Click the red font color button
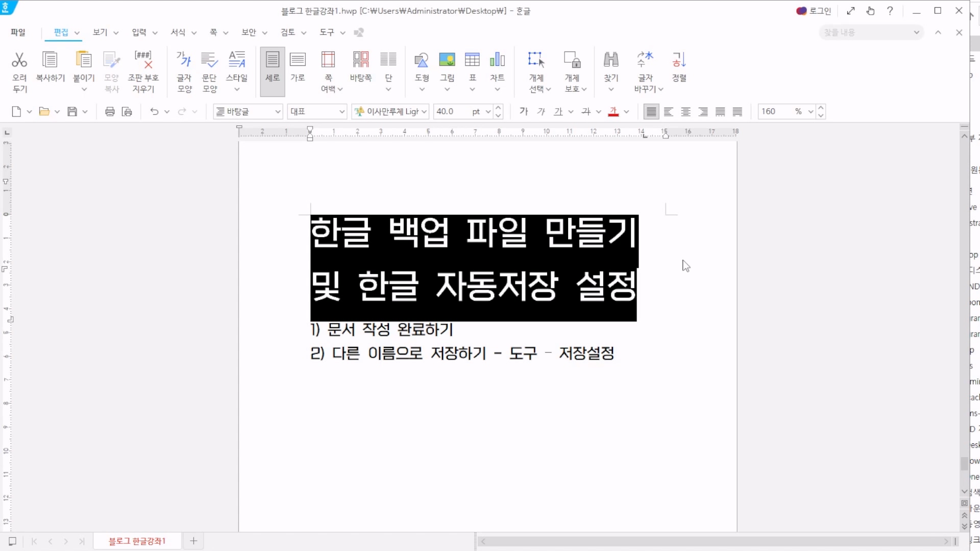The image size is (980, 551). pyautogui.click(x=614, y=112)
